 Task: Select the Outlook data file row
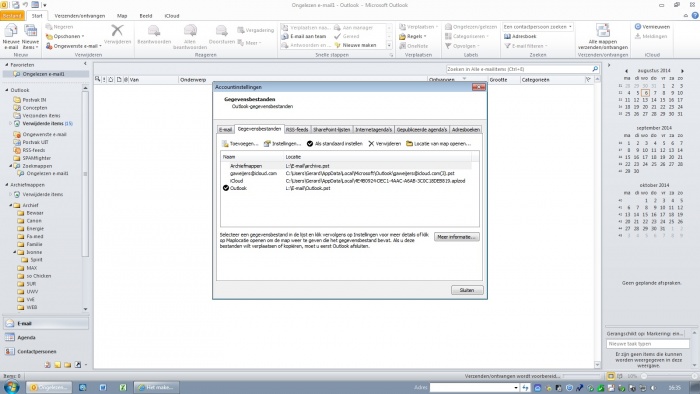click(x=346, y=188)
